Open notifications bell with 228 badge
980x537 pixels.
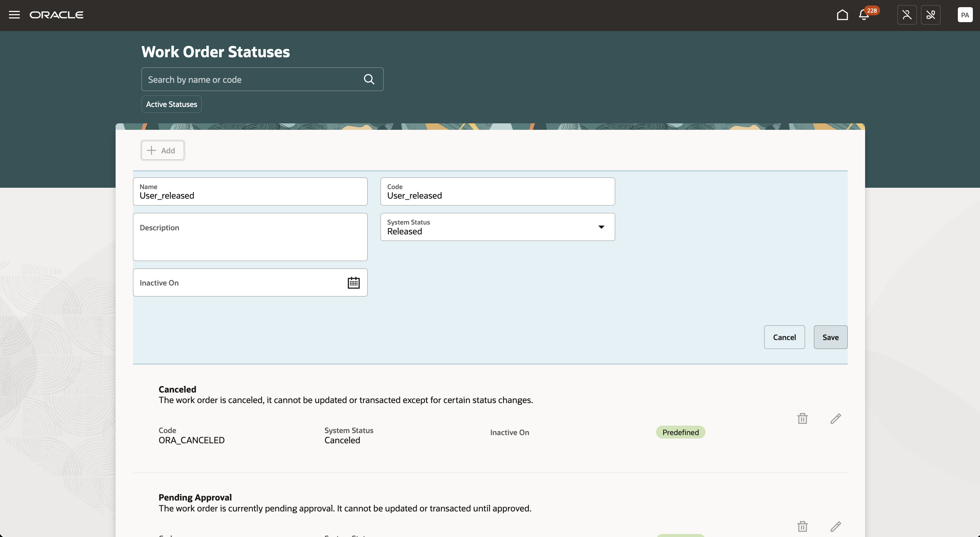click(864, 15)
